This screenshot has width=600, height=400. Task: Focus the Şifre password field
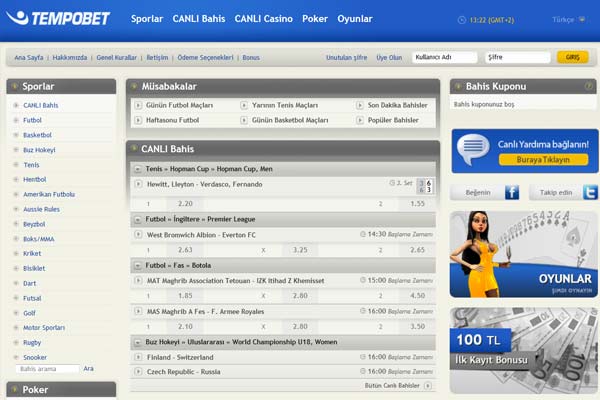click(x=518, y=57)
